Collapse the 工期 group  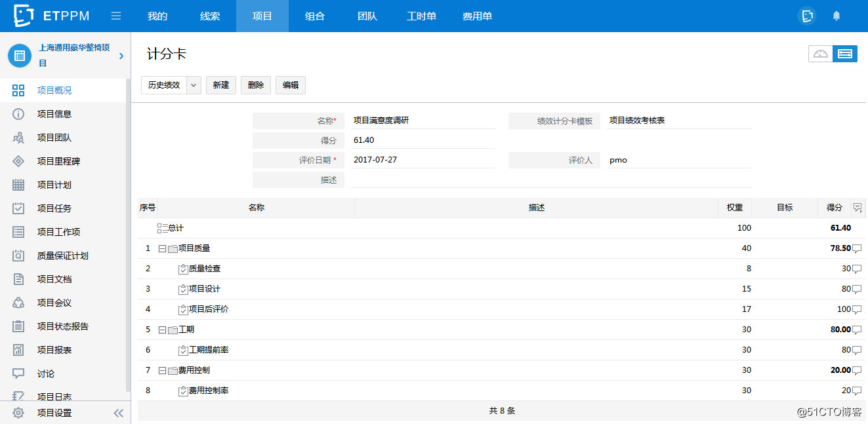(163, 330)
